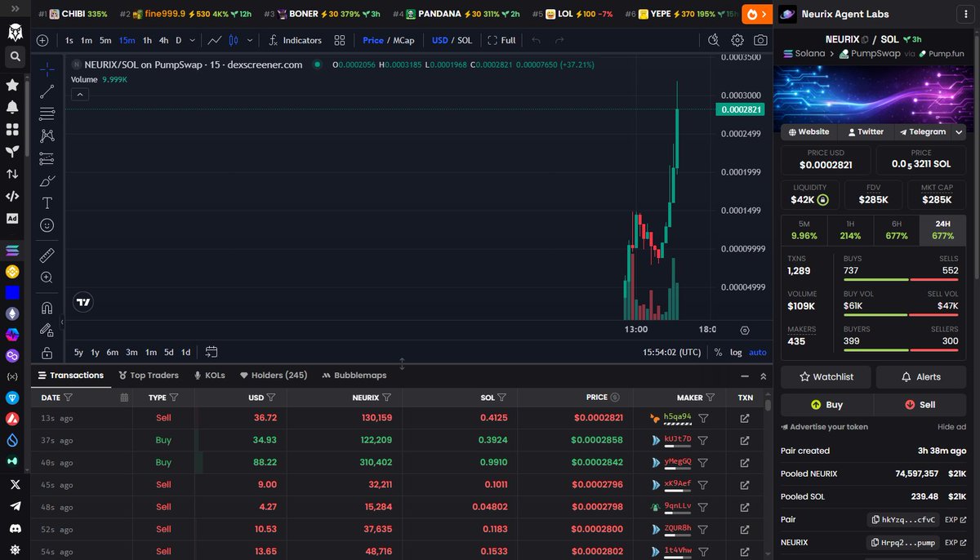Open the layout grid icon near Indicators
The width and height of the screenshot is (980, 560).
(339, 40)
